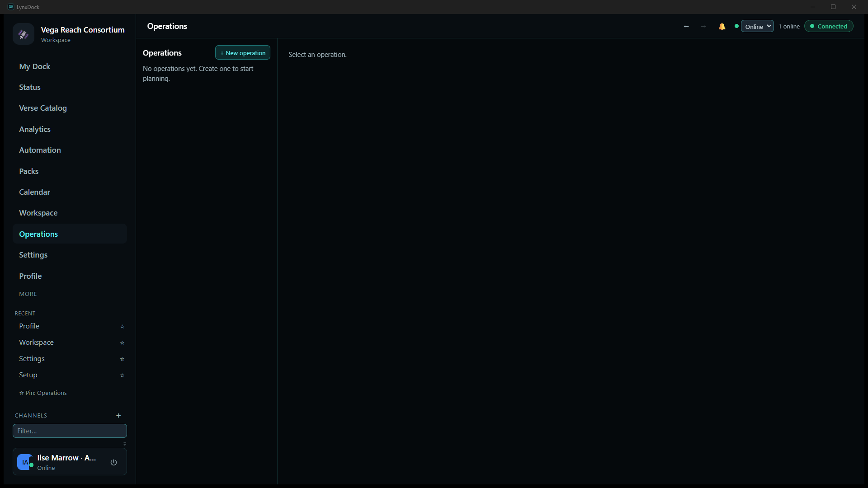This screenshot has width=868, height=488.
Task: Open Settings from main navigation
Action: [x=70, y=255]
